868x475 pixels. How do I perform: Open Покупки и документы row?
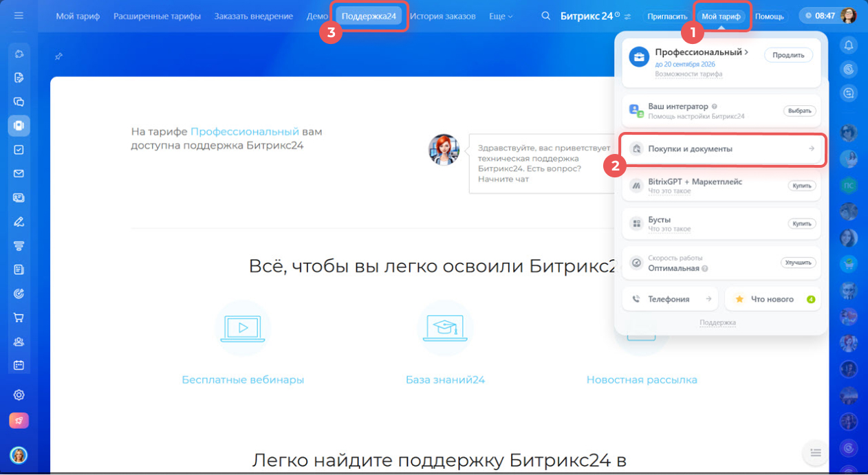click(722, 148)
